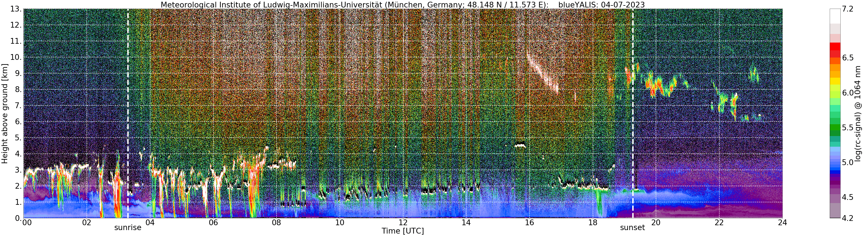Click the time tick '20'
This screenshot has height=237, width=868.
coord(656,223)
